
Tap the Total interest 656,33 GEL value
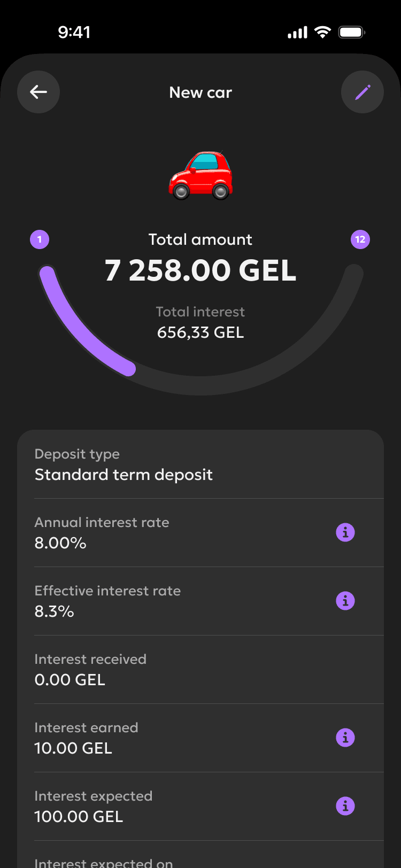pyautogui.click(x=200, y=332)
